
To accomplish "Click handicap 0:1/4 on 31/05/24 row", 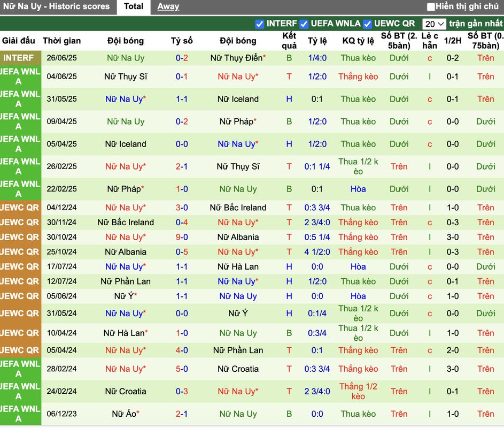I will point(317,314).
